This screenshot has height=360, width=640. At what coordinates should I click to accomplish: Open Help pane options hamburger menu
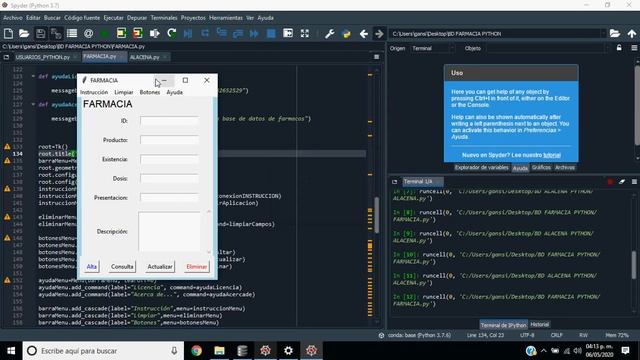(x=634, y=48)
